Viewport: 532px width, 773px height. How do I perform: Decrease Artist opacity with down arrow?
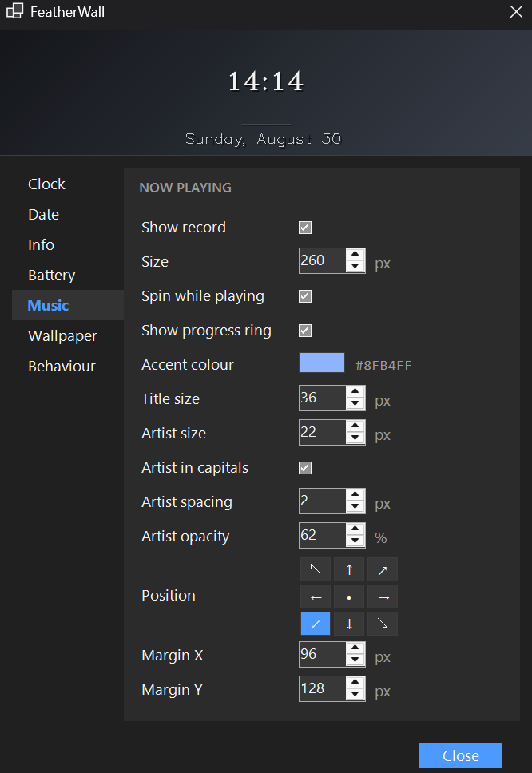pyautogui.click(x=355, y=541)
